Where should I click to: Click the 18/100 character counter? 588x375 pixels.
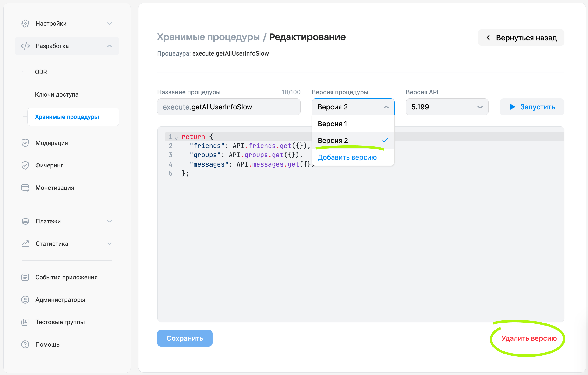(x=291, y=92)
